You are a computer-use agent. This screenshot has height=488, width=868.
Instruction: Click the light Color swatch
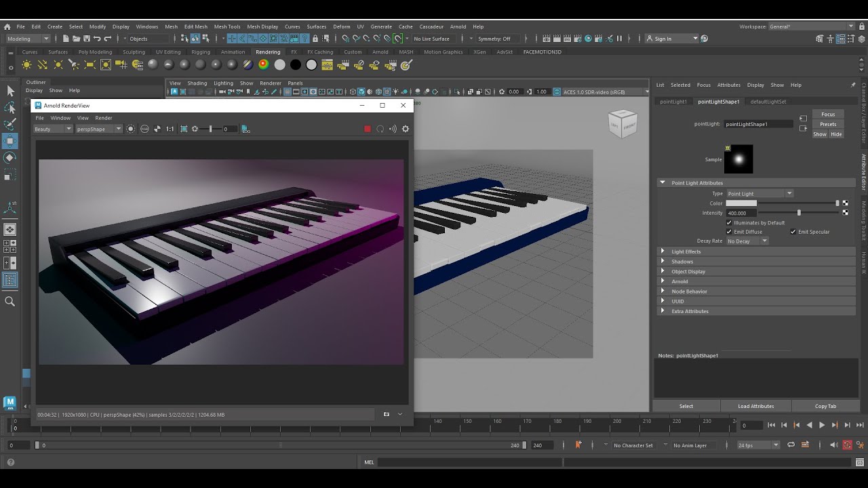click(741, 203)
